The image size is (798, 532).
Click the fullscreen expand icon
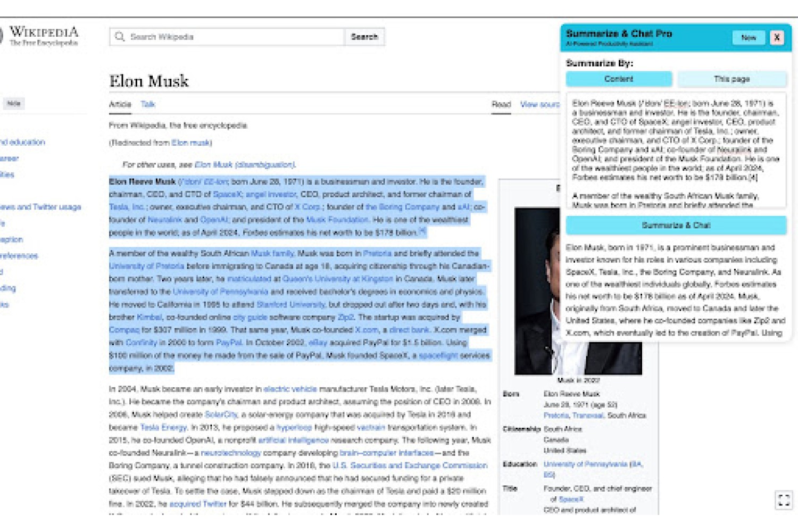click(x=784, y=500)
